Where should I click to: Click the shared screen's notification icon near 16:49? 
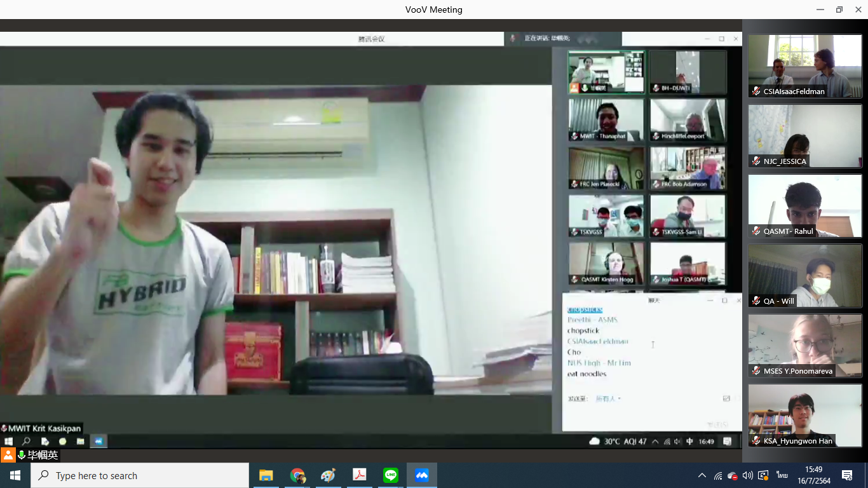(728, 441)
